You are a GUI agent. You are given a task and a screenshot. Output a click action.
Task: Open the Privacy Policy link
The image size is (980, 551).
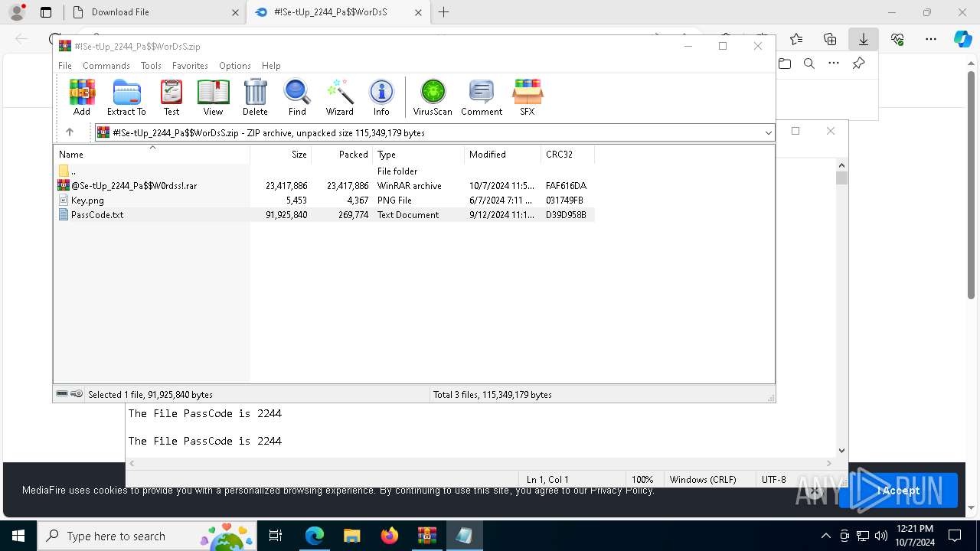pos(622,491)
